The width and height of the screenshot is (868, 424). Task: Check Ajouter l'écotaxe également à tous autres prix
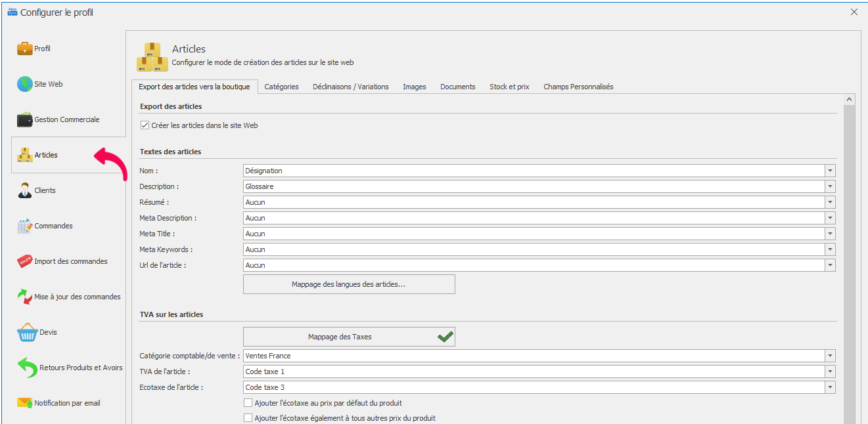[x=248, y=418]
